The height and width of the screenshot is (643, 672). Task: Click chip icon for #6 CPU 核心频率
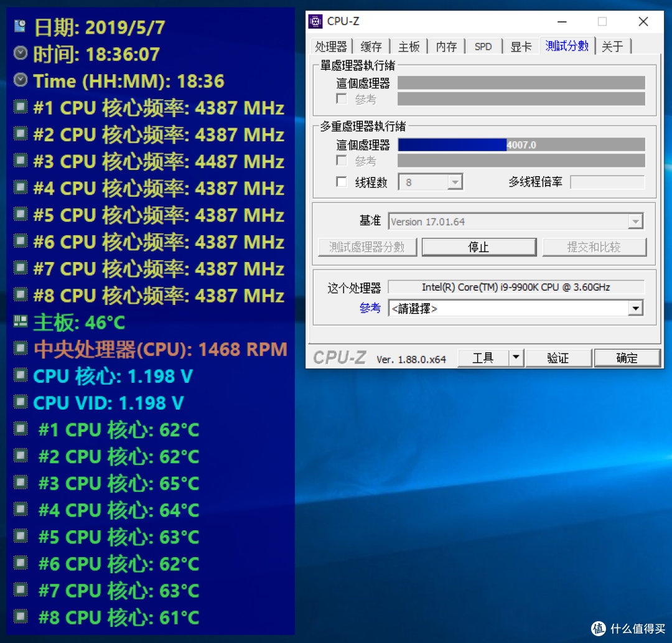(20, 241)
